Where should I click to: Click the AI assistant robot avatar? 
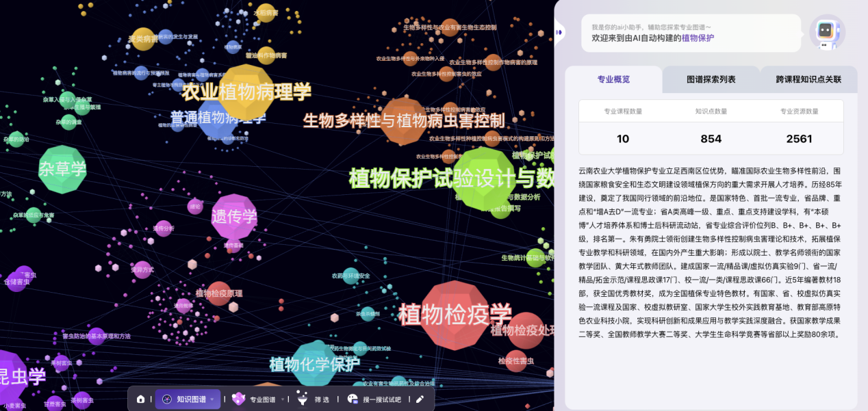pos(828,31)
